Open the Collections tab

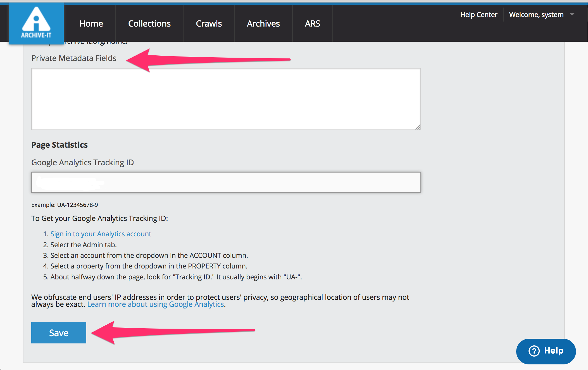(149, 23)
